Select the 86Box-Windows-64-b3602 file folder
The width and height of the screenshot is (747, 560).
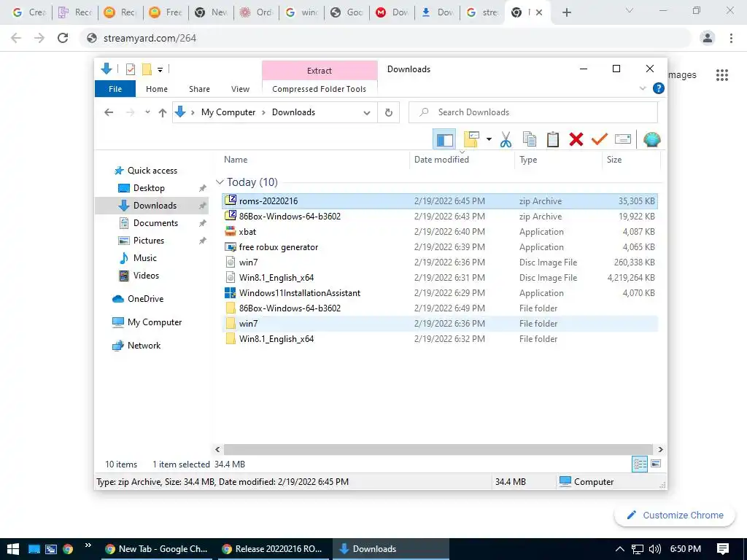coord(440,308)
